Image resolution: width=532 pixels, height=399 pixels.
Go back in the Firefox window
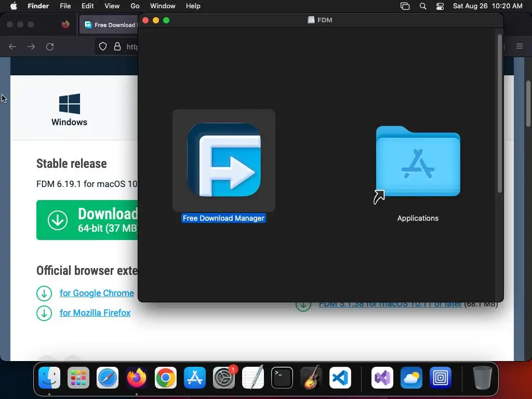[12, 46]
